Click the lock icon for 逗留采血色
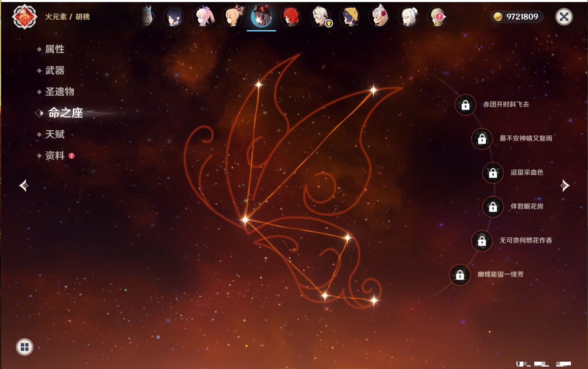Viewport: 588px width, 369px height. click(x=493, y=173)
